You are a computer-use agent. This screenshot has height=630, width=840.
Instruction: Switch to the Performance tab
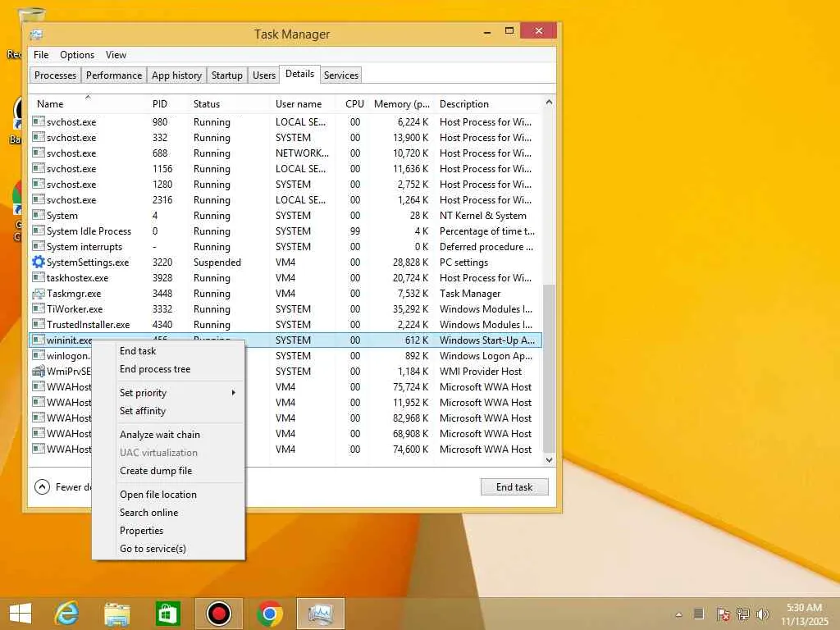pyautogui.click(x=114, y=75)
